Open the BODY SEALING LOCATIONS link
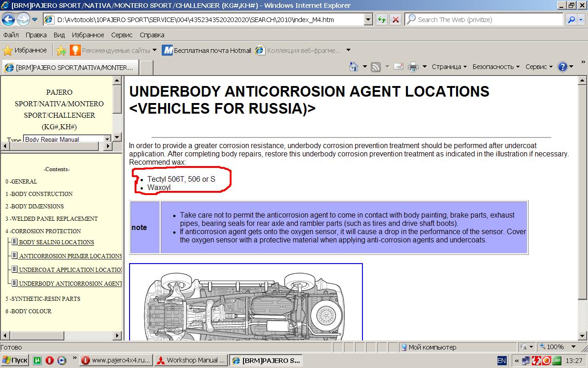This screenshot has height=368, width=588. click(x=57, y=242)
